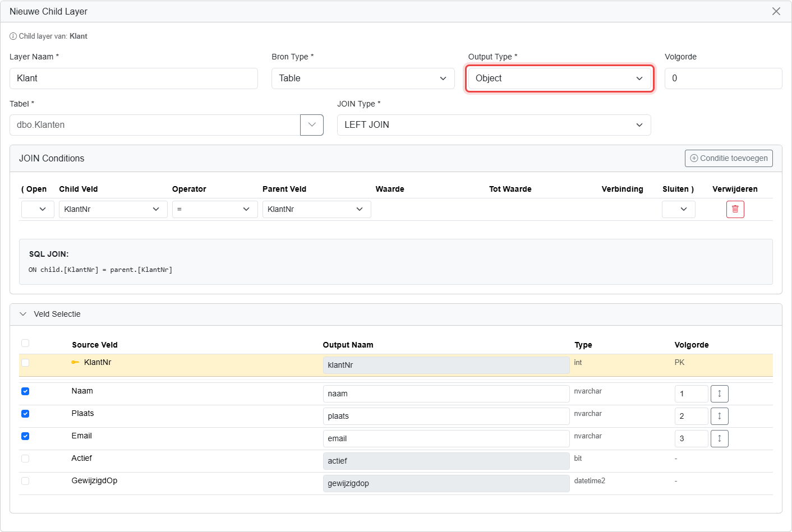
Task: Uncheck the Plaats field checkbox
Action: click(25, 414)
